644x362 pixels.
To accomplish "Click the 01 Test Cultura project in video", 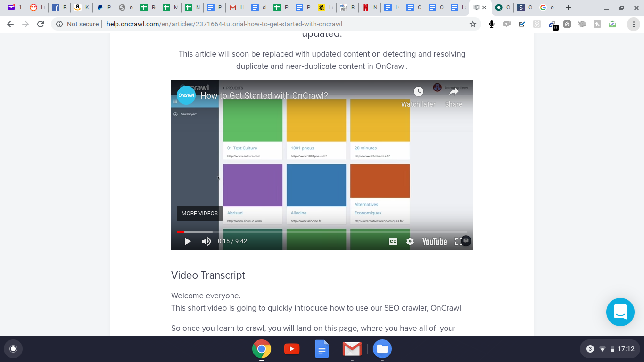I will click(253, 129).
